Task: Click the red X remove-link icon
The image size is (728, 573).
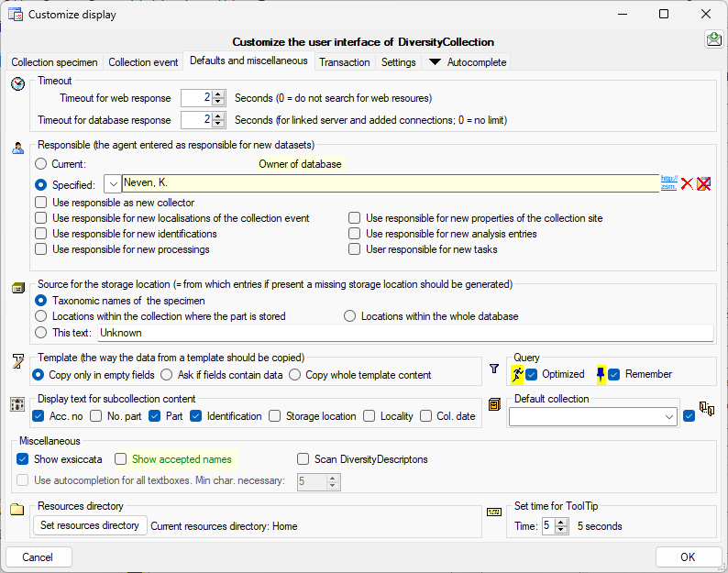Action: (687, 184)
